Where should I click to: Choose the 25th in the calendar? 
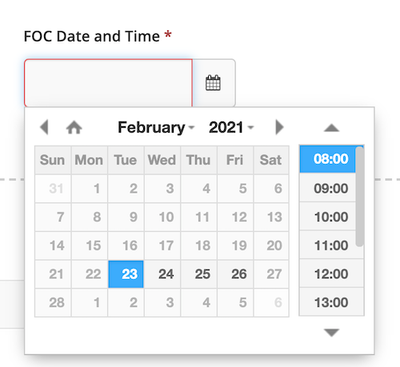click(199, 274)
